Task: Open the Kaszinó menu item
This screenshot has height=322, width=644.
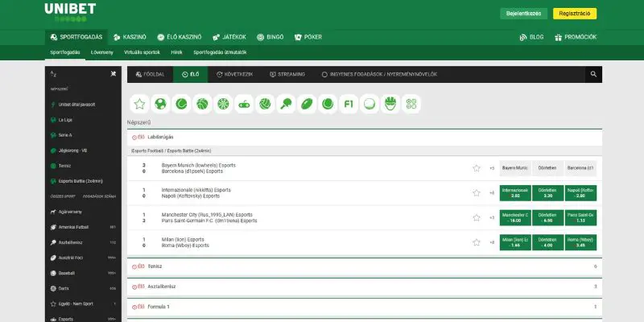Action: coord(130,37)
